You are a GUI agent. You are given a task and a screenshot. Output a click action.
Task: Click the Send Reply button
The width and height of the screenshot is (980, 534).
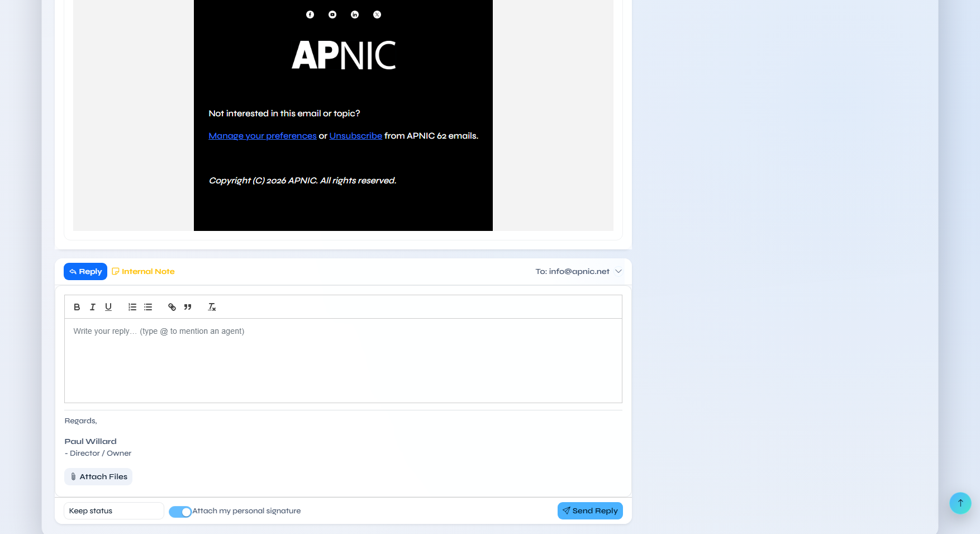[x=589, y=511]
